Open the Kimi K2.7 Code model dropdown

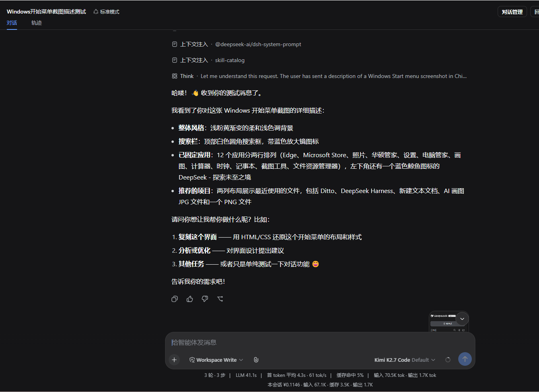click(405, 360)
